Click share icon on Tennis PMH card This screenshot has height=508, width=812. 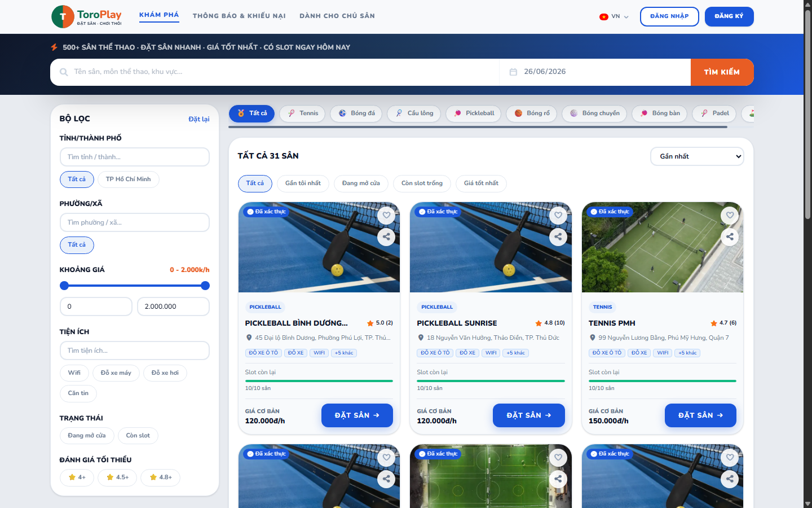pos(730,237)
